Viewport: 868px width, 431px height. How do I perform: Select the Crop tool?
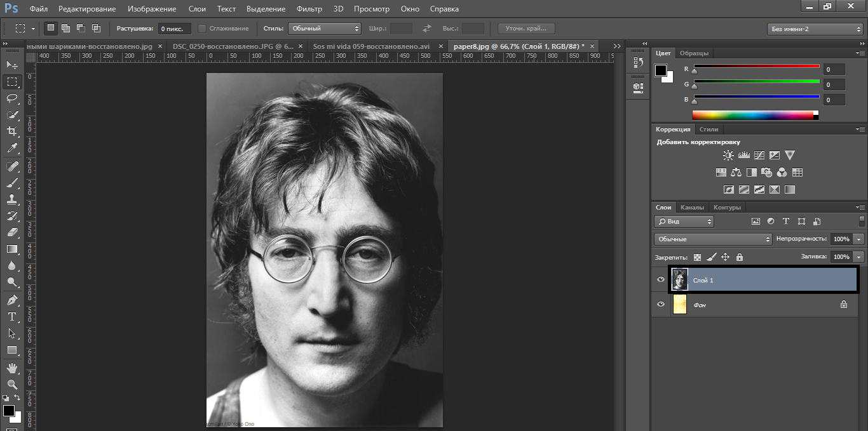click(12, 131)
